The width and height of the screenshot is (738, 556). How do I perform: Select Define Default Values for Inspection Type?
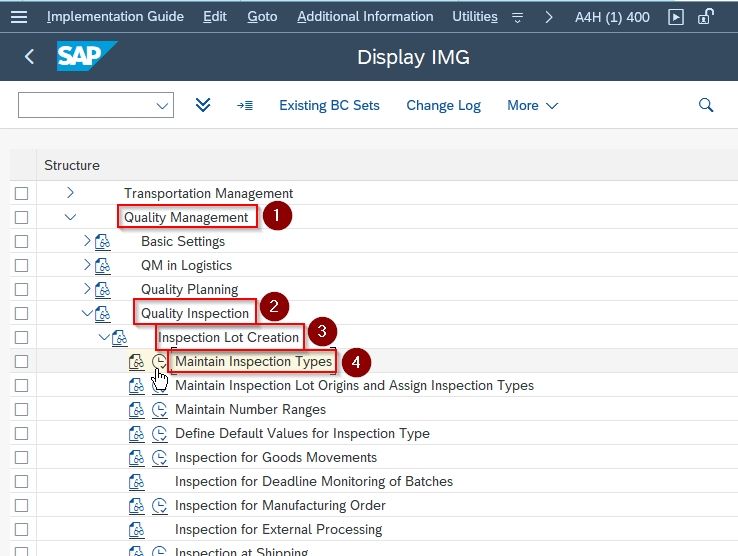302,434
